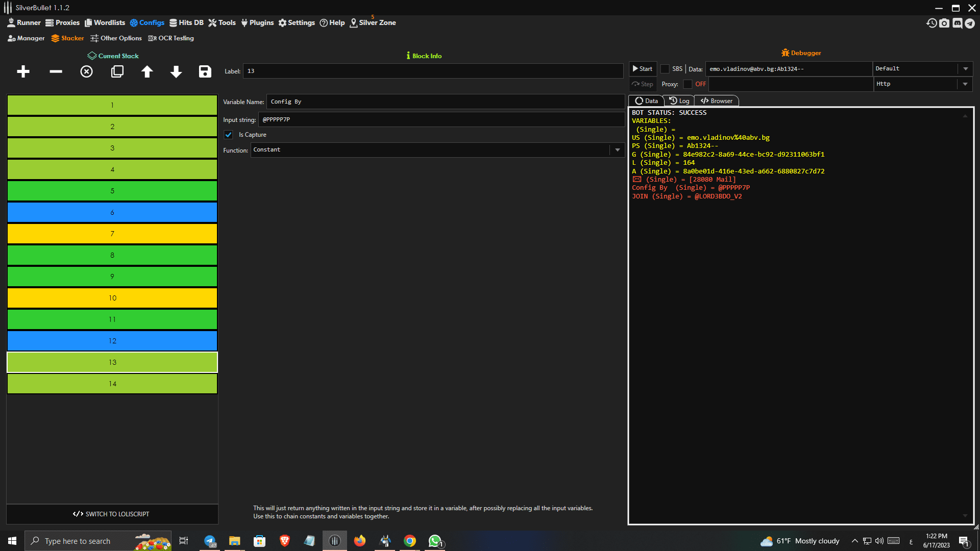Click the clone block icon
980x551 pixels.
117,72
